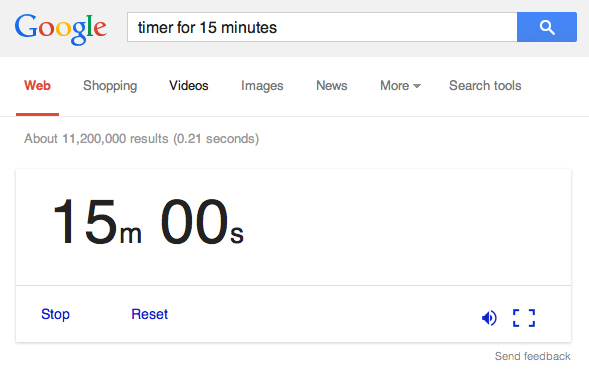
Task: Click the 00s seconds timer digits
Action: 202,222
